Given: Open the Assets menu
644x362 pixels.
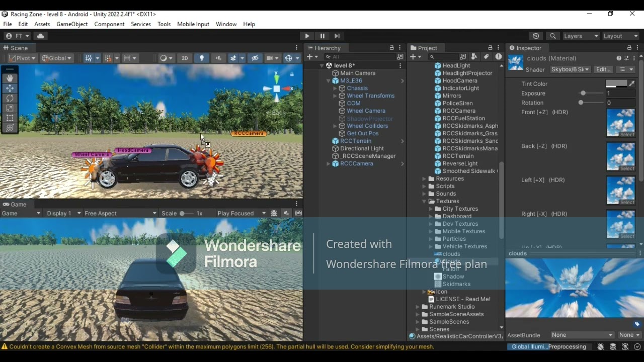Looking at the screenshot, I should (42, 24).
